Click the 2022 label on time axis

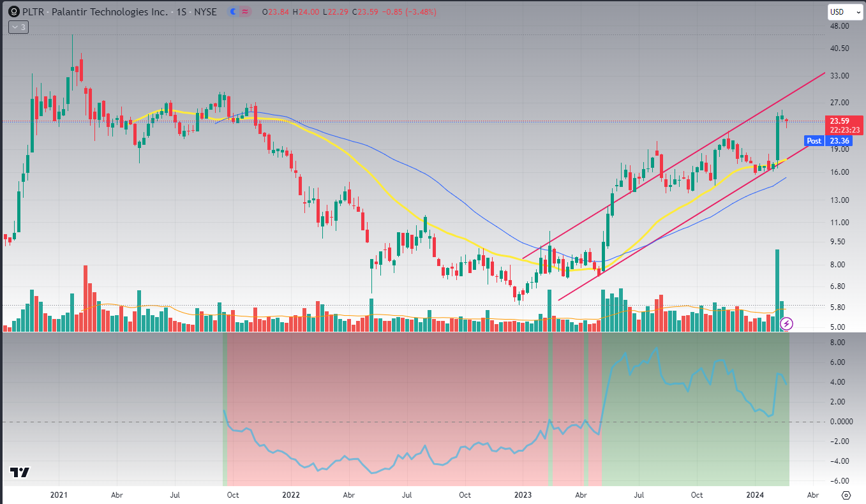(291, 495)
